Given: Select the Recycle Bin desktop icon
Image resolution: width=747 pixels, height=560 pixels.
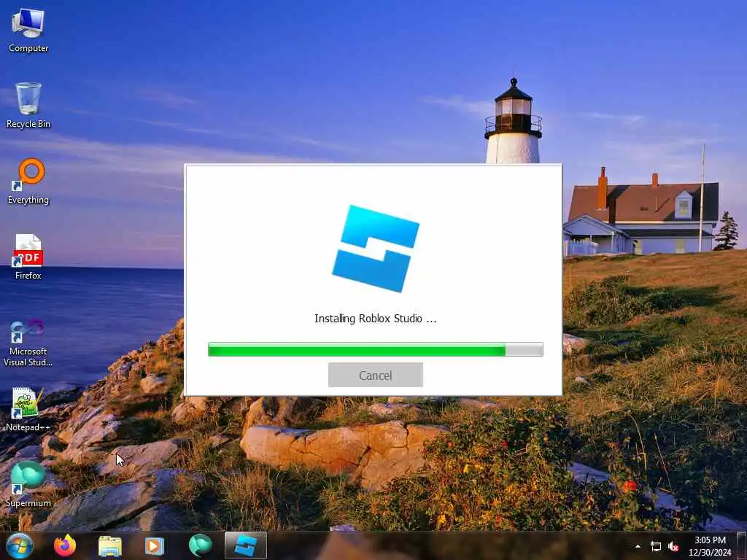Looking at the screenshot, I should 28,106.
